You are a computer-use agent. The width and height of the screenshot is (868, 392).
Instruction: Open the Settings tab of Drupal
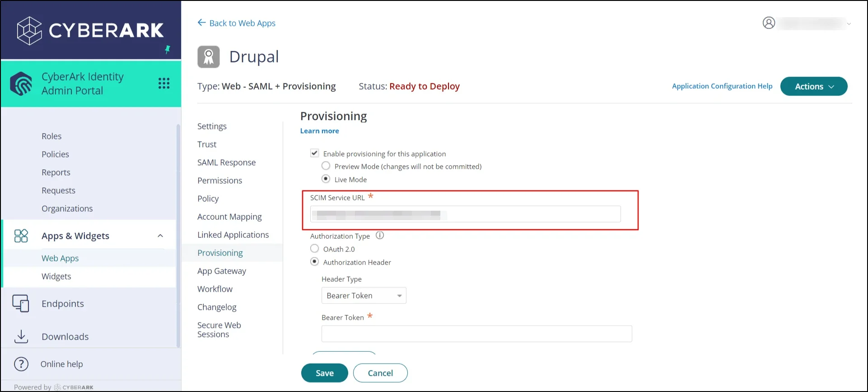[x=212, y=126]
